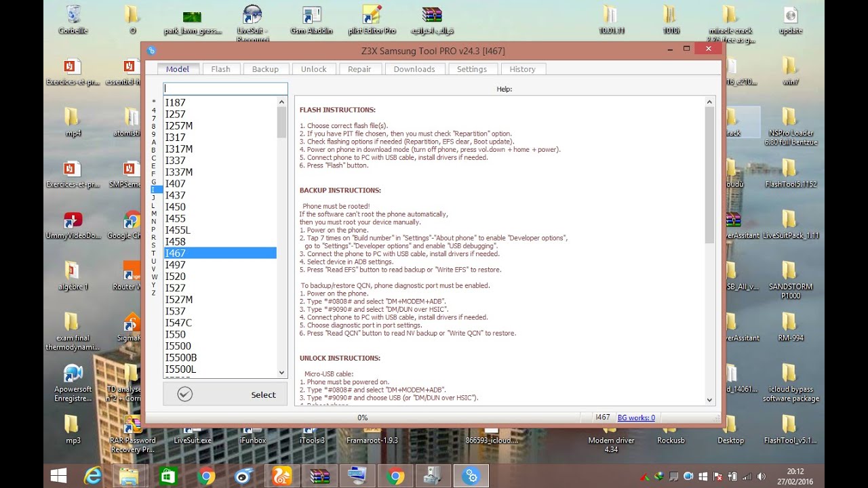Jump to letter Z in alphabet index
The height and width of the screenshot is (488, 868).
tap(154, 293)
